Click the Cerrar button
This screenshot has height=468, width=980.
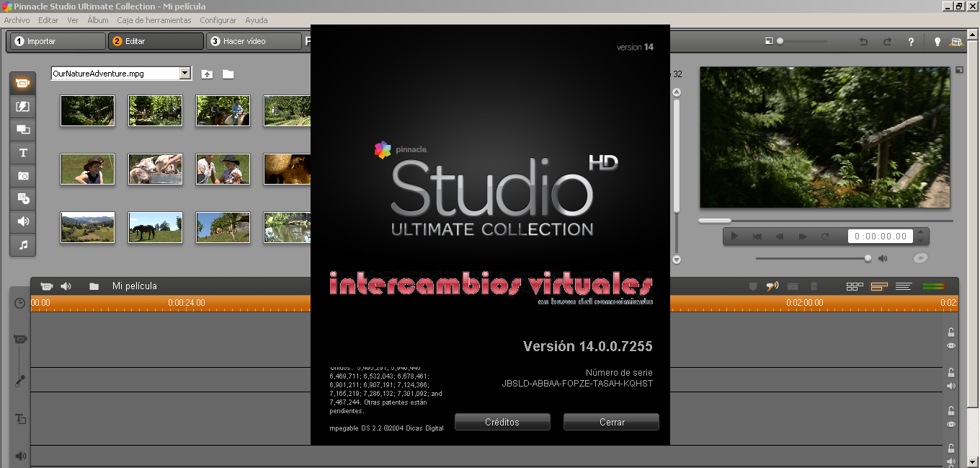pyautogui.click(x=612, y=422)
